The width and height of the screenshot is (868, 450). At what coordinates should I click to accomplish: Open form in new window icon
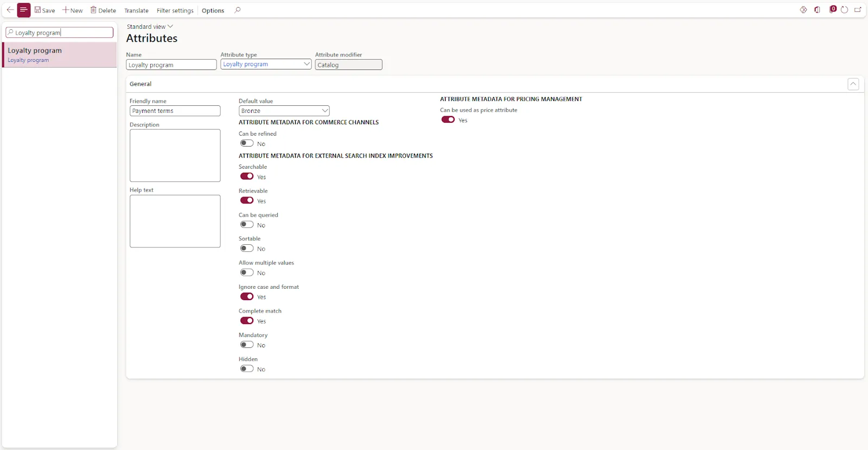coord(858,10)
